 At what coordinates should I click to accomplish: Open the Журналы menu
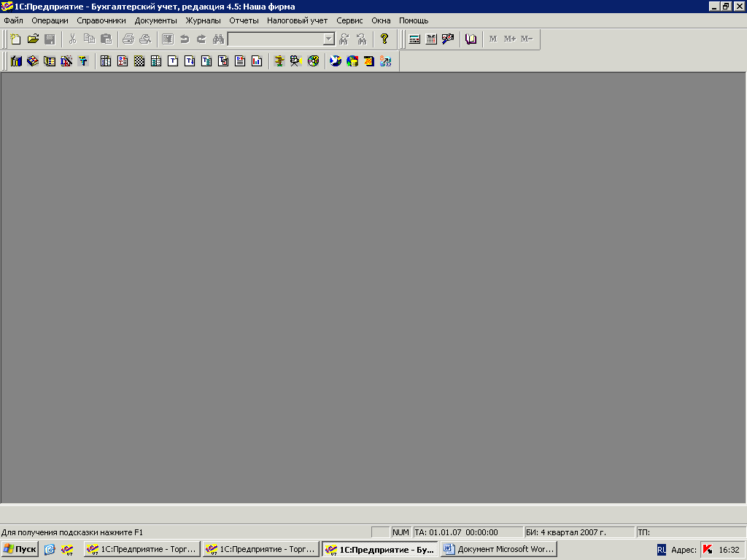[x=203, y=20]
